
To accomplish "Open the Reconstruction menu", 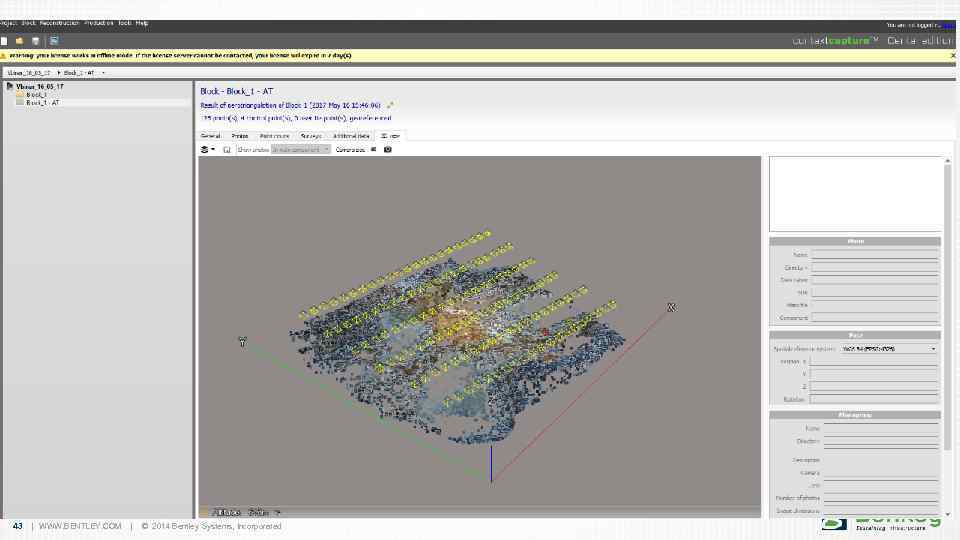I will click(x=59, y=23).
